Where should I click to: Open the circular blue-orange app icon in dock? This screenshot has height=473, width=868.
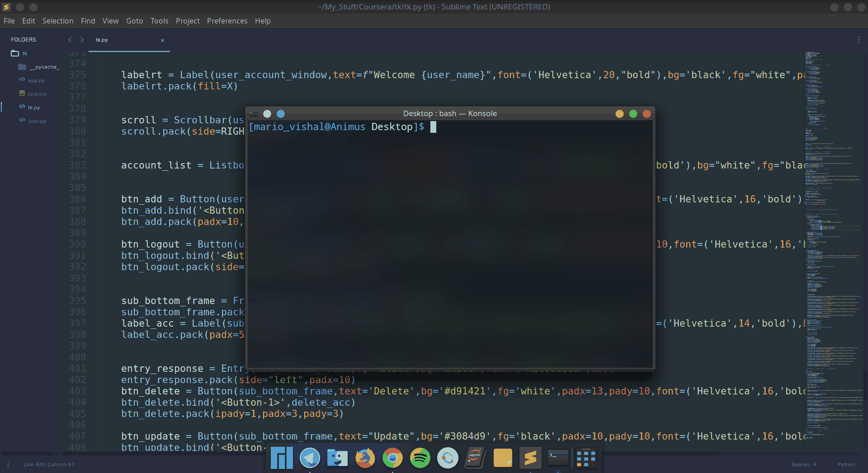pyautogui.click(x=448, y=458)
